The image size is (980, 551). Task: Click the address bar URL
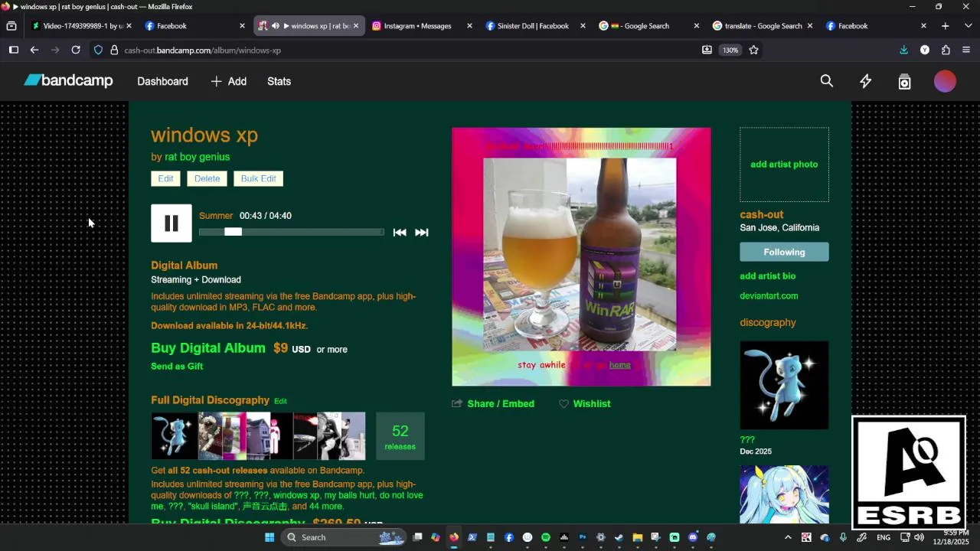point(202,51)
